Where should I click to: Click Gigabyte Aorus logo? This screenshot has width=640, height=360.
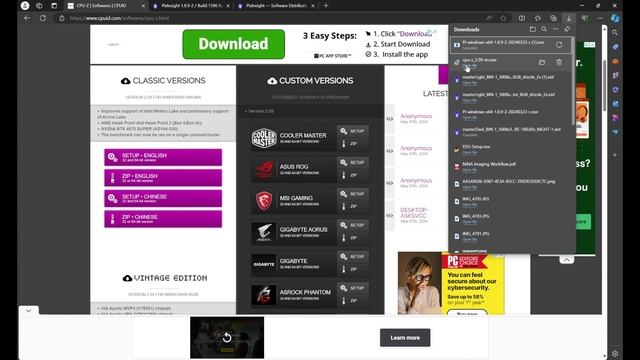[264, 232]
